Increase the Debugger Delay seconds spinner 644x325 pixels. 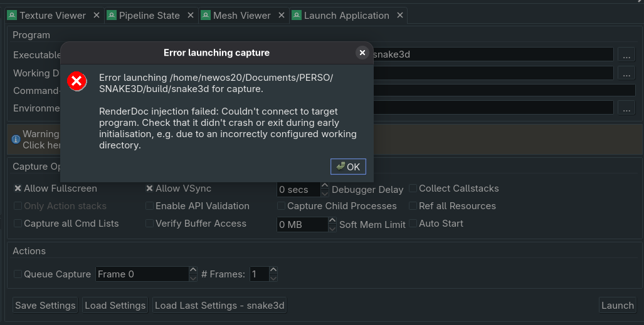tap(324, 186)
